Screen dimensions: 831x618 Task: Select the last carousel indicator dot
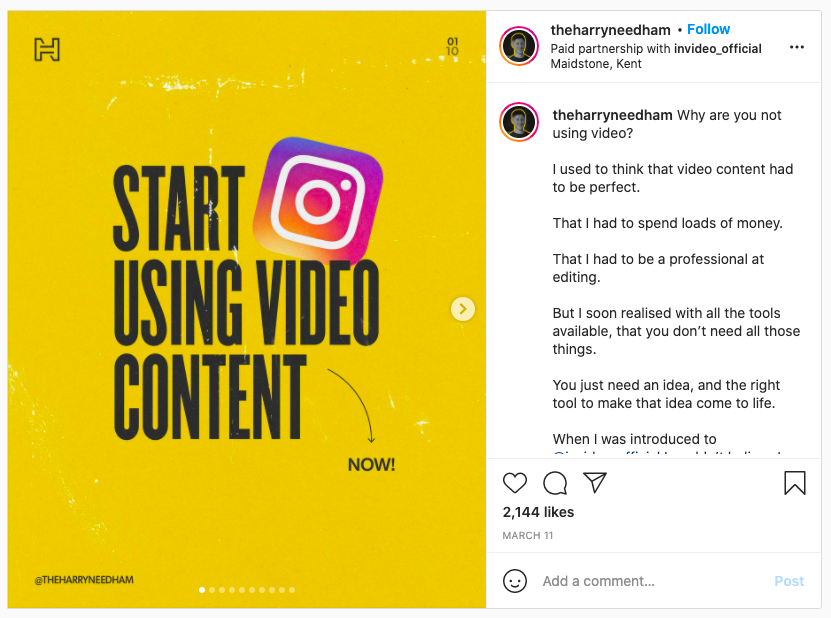click(292, 590)
